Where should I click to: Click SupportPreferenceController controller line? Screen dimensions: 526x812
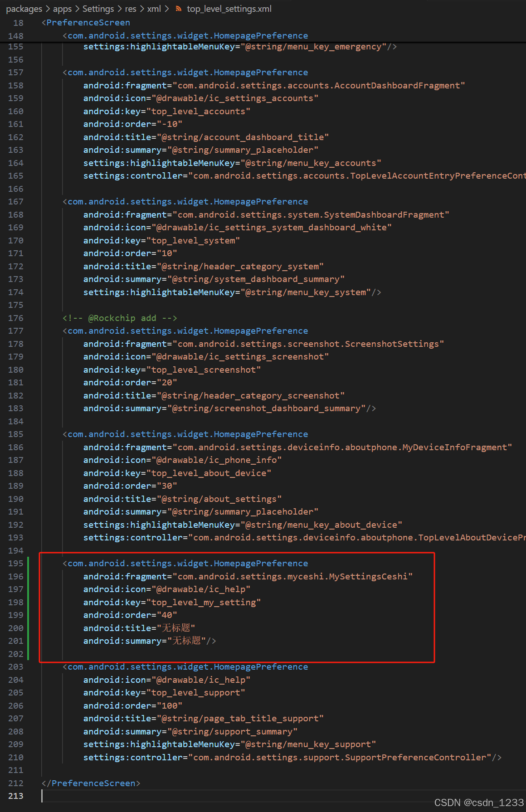tap(292, 758)
